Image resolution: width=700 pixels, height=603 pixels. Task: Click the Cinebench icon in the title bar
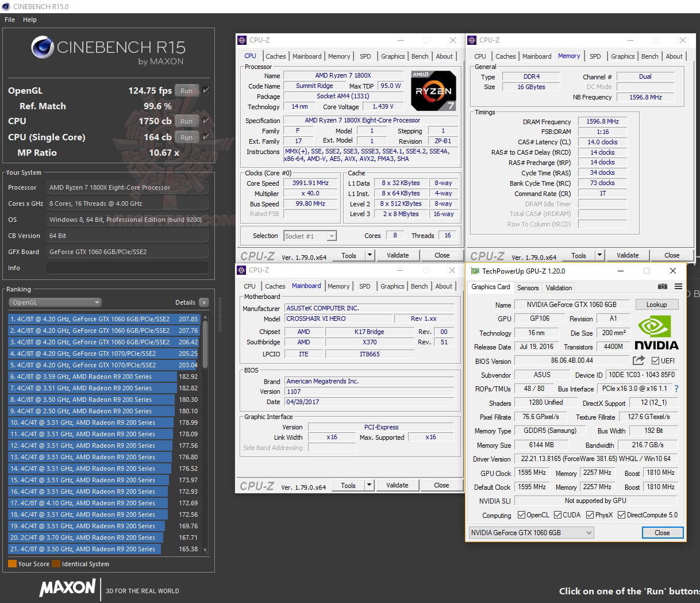pos(6,6)
